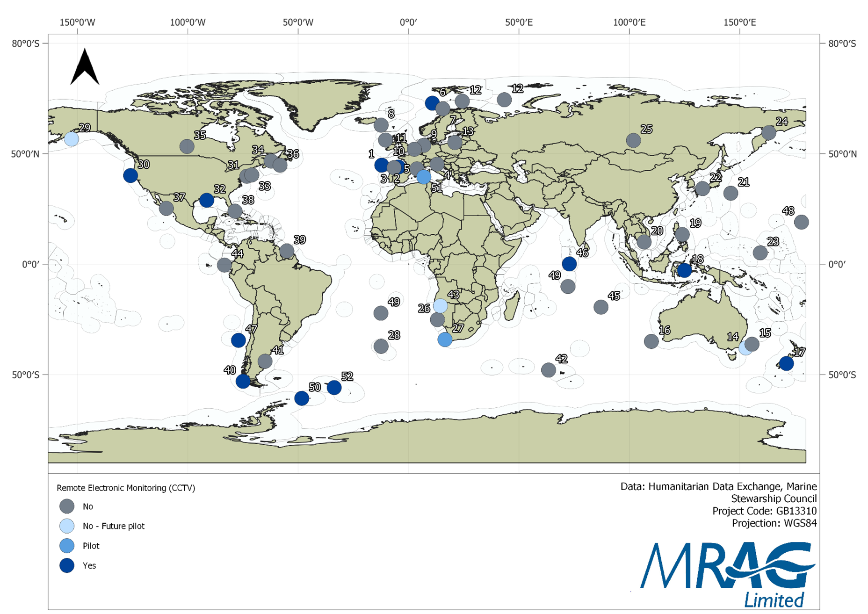Screen dimensions: 868x614
Task: Click the gray 'No' legend swatch
Action: pyautogui.click(x=67, y=506)
